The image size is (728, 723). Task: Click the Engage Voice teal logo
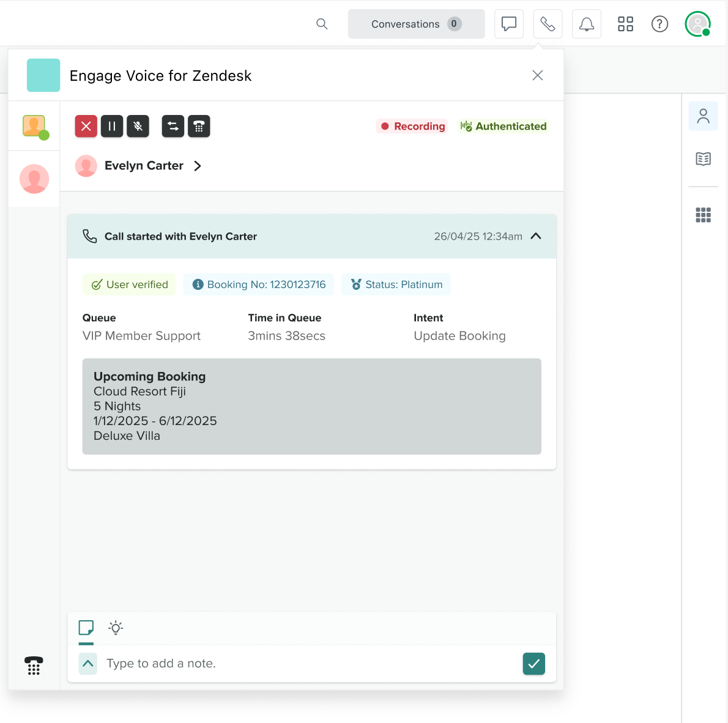43,75
